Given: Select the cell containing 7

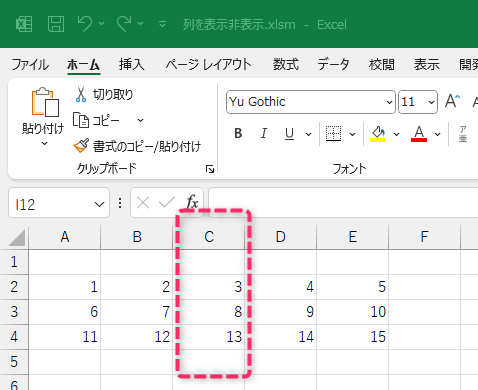Looking at the screenshot, I should click(137, 312).
